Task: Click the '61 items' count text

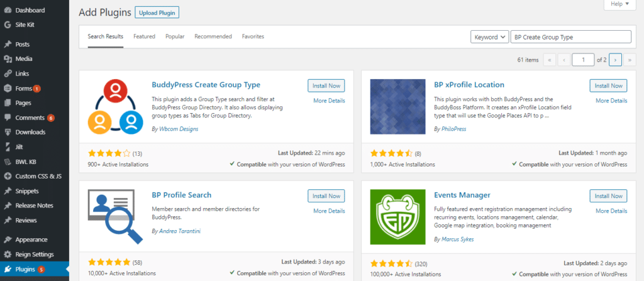Action: 528,60
